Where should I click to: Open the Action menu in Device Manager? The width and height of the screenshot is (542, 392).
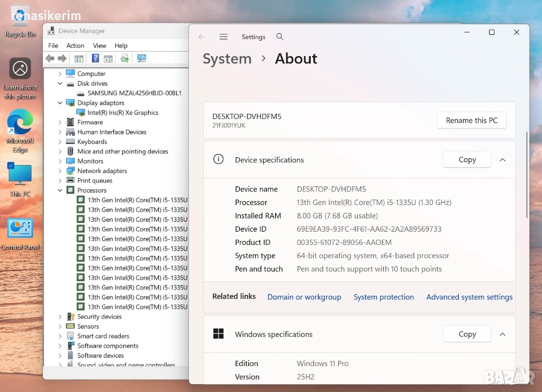[75, 46]
